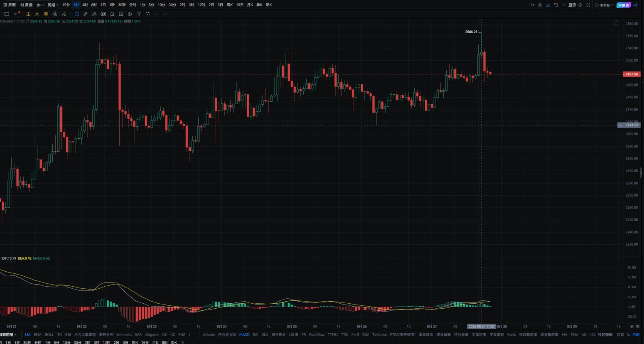The image size is (644, 344).
Task: Open AI解读 analysis
Action: [624, 5]
